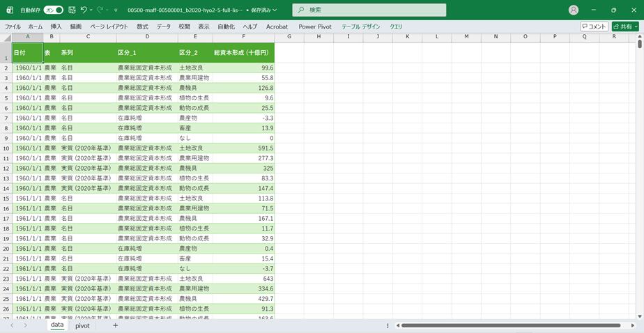Open the 共有 share dropdown
644x333 pixels.
[x=625, y=26]
